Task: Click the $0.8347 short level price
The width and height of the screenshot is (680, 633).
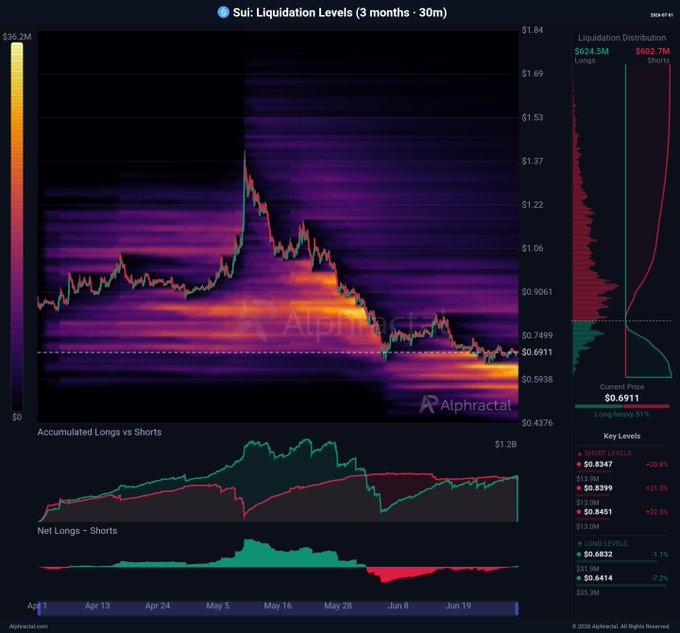Action: pos(598,464)
